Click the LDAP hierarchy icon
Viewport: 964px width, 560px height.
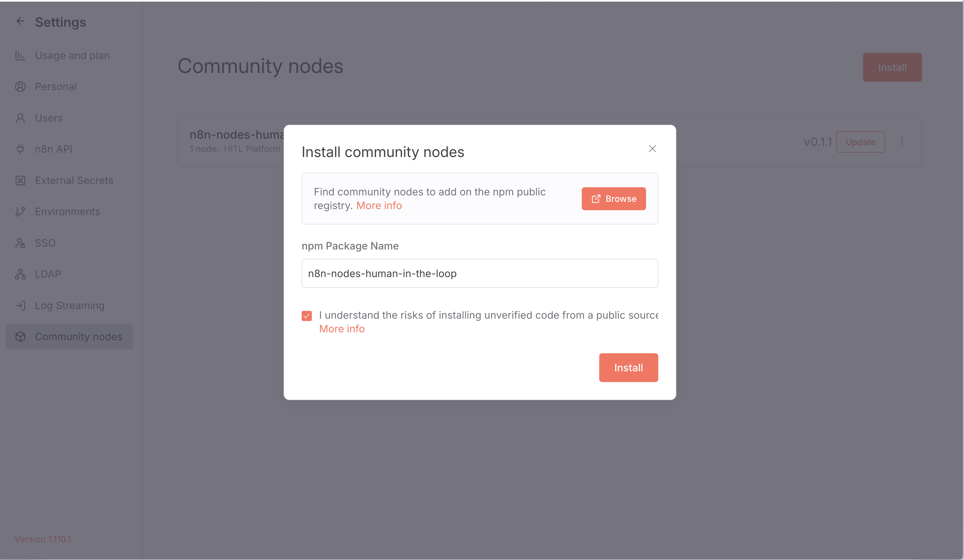click(20, 274)
